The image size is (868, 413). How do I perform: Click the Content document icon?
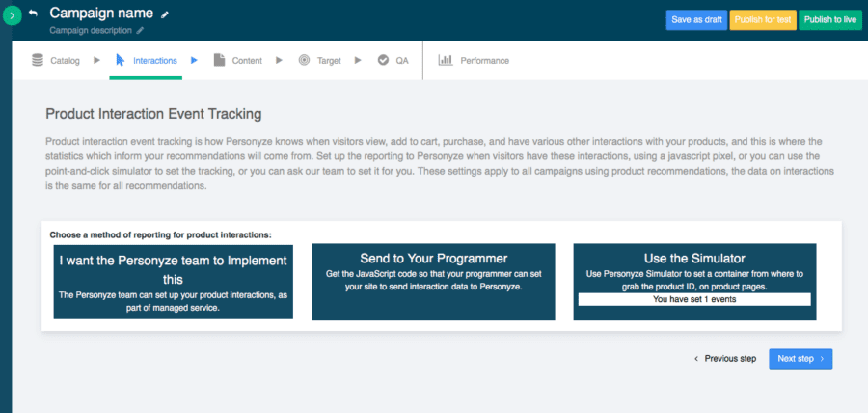[219, 60]
